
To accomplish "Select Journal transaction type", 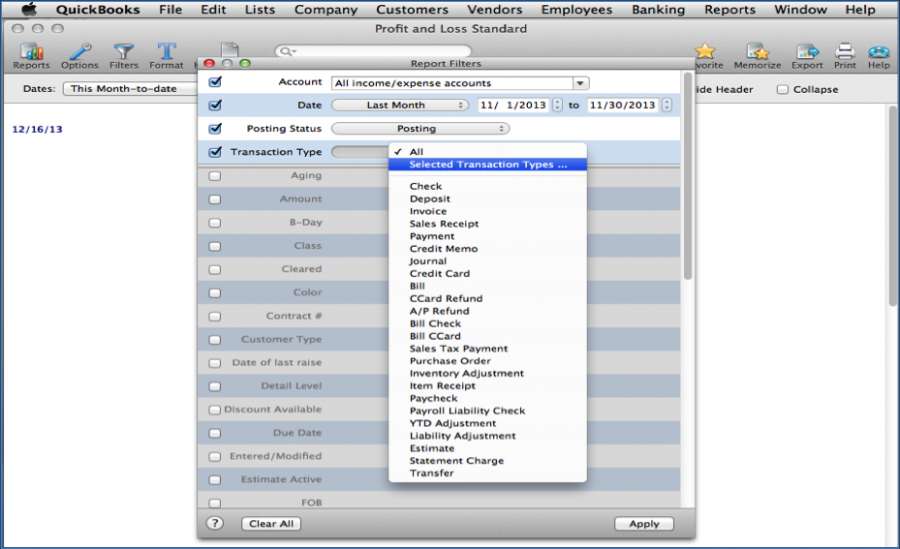I will pyautogui.click(x=488, y=261).
